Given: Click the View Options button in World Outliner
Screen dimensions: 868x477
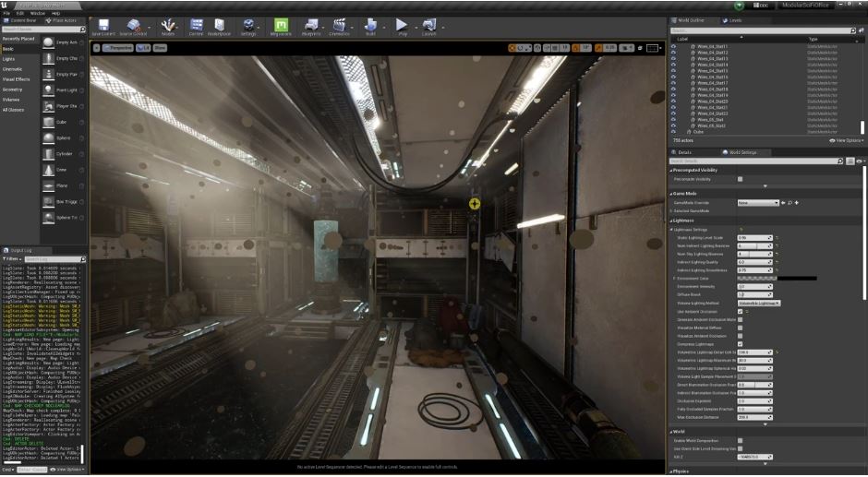Looking at the screenshot, I should tap(847, 140).
